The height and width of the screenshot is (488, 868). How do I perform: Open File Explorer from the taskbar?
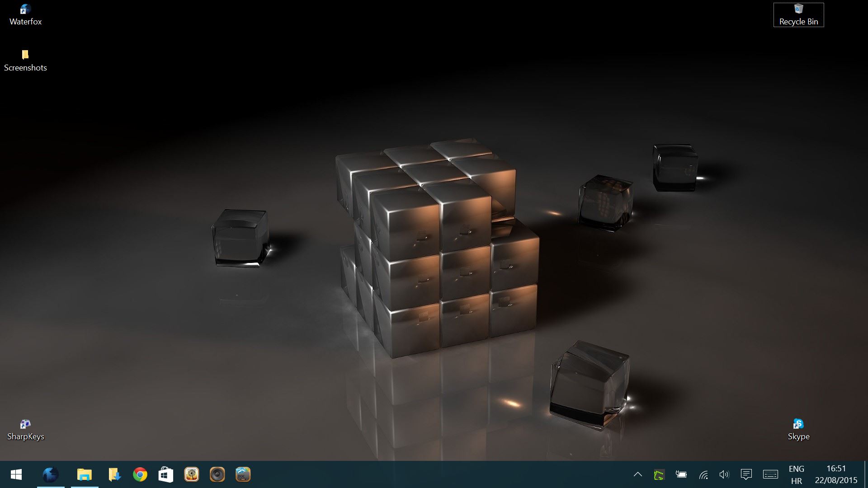pos(85,475)
